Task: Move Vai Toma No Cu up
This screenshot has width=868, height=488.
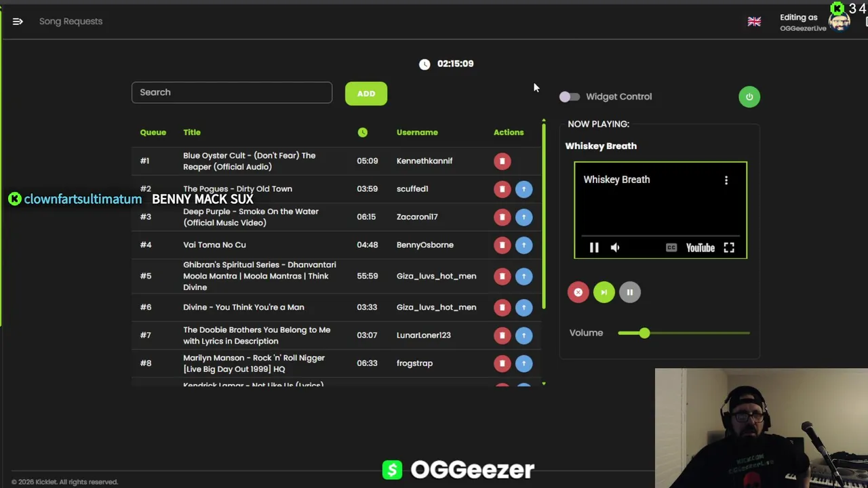Action: point(524,245)
